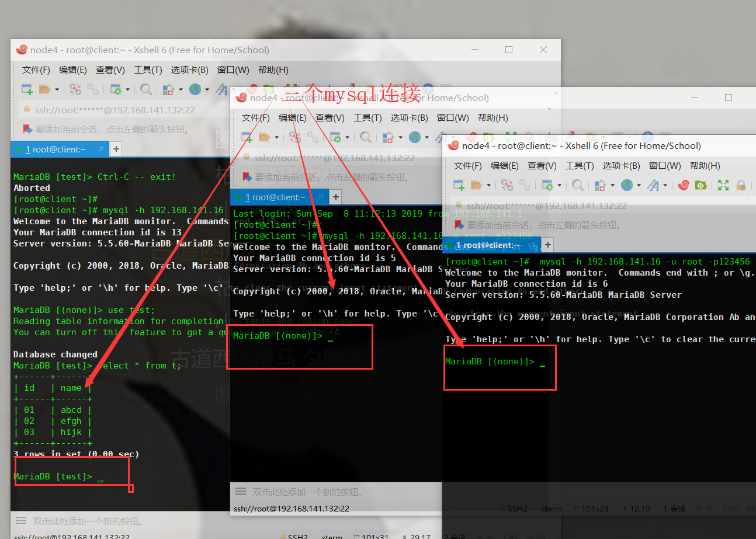Select root@client tab in connection id 13 window

(x=60, y=149)
